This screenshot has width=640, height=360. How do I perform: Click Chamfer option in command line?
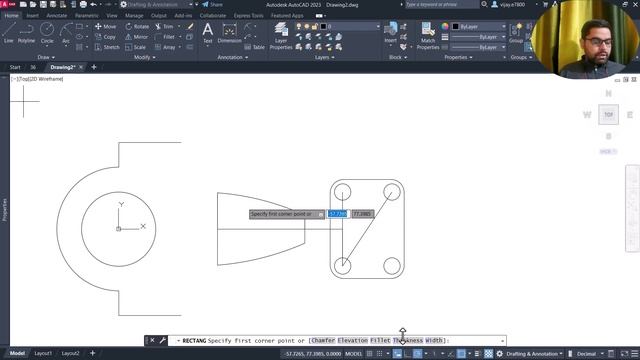(x=323, y=340)
